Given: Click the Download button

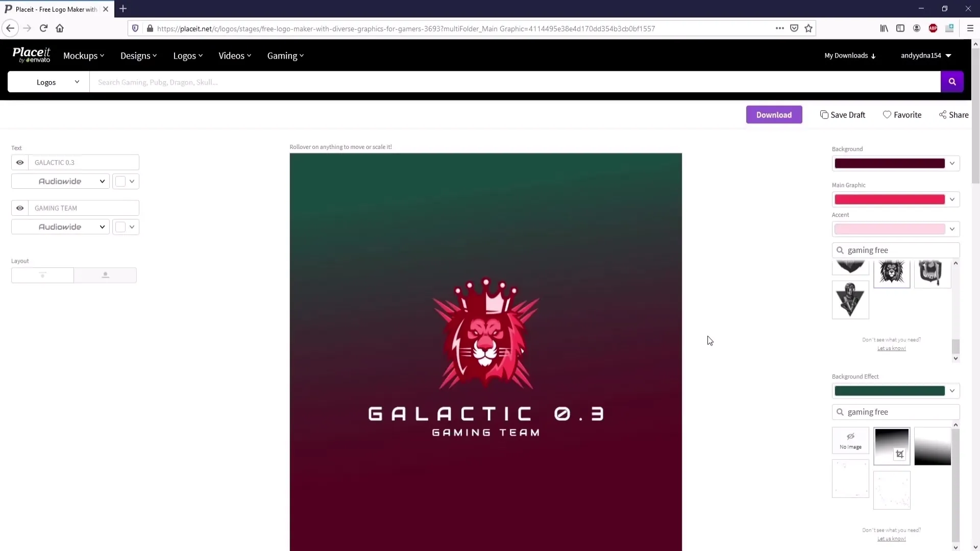Looking at the screenshot, I should coord(773,114).
